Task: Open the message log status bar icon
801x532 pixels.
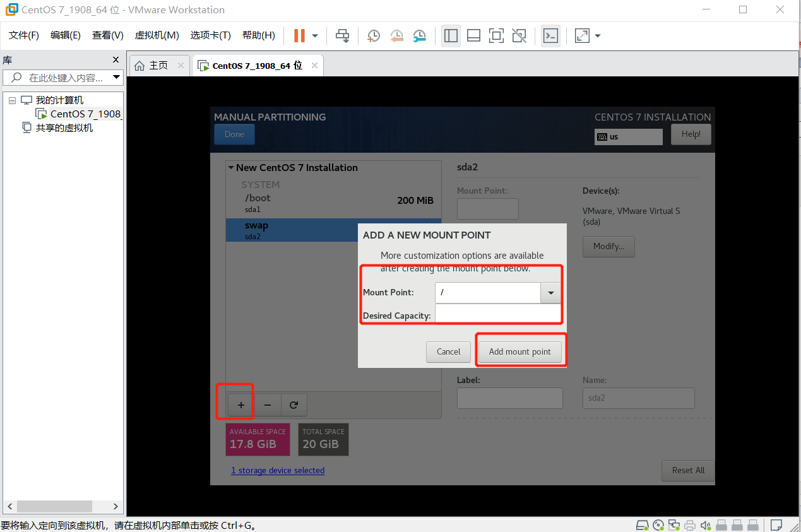Action: (776, 525)
